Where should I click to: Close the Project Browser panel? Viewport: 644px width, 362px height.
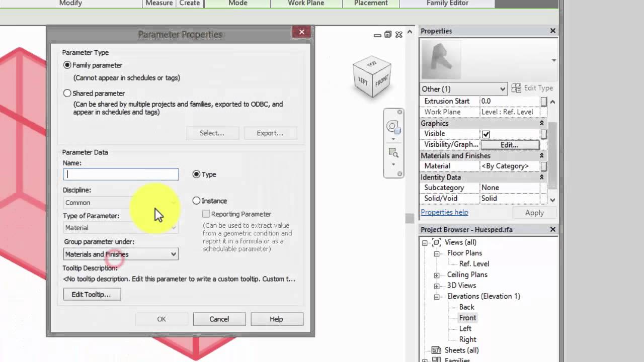[x=552, y=230]
